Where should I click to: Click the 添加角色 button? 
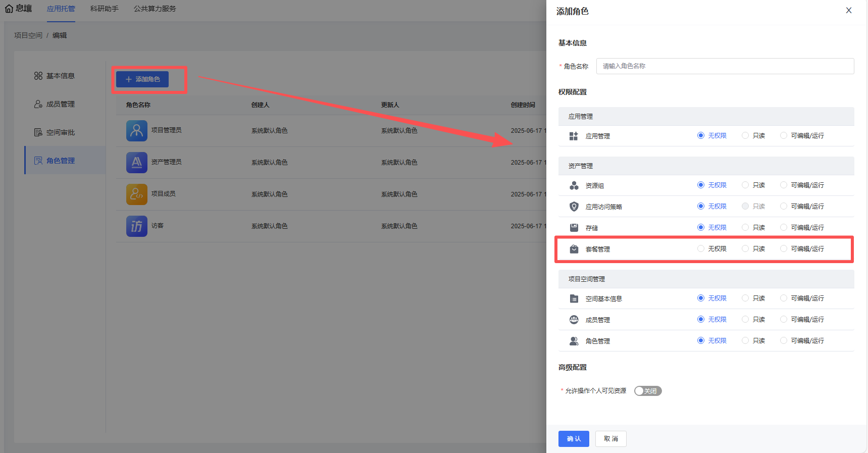point(142,79)
